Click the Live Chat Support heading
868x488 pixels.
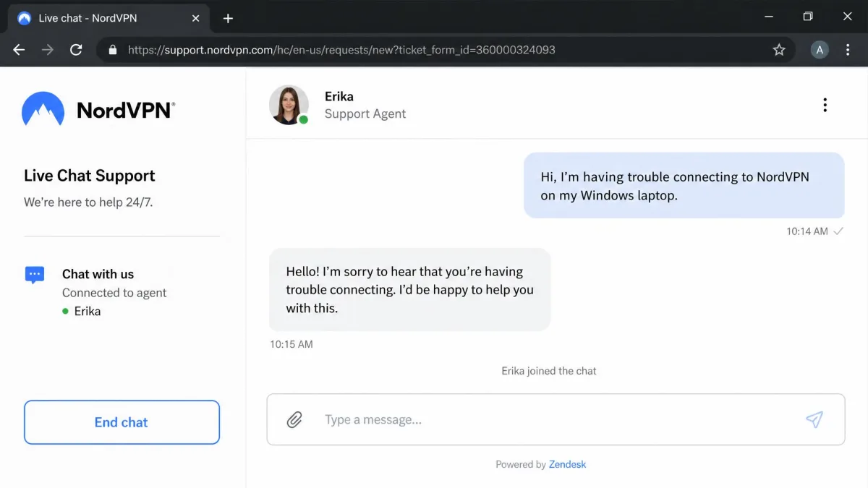90,176
